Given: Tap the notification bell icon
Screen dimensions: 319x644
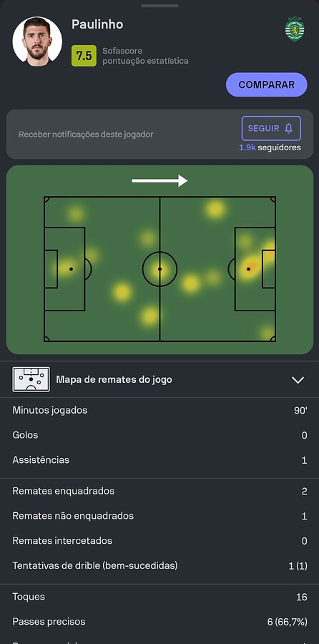Looking at the screenshot, I should [x=289, y=128].
